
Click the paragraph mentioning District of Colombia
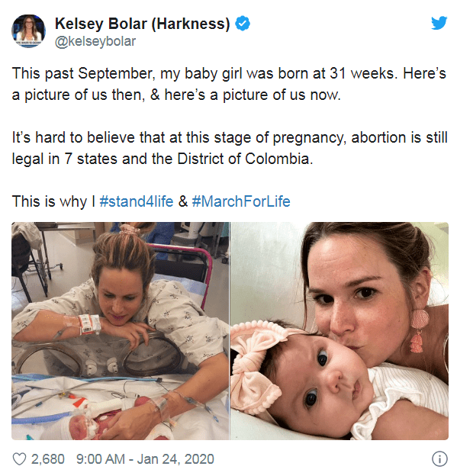pos(230,148)
